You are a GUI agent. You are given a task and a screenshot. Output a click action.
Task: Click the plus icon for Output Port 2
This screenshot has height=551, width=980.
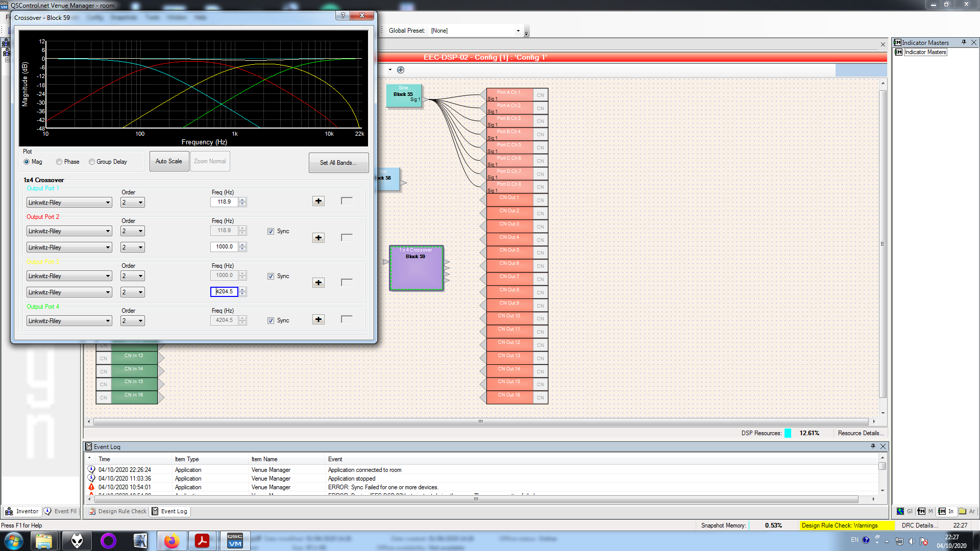(318, 238)
